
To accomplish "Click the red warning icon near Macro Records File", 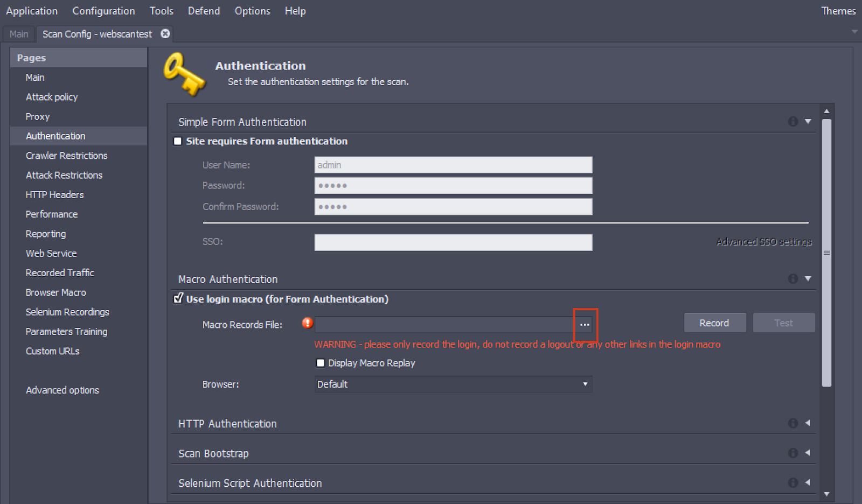I will pyautogui.click(x=307, y=323).
